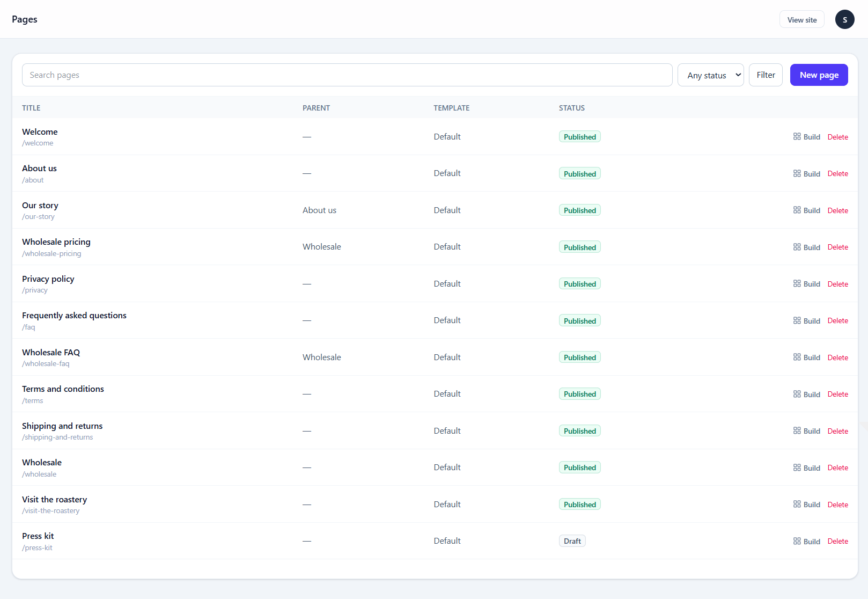This screenshot has height=599, width=868.
Task: Click the TITLE column header
Action: (x=31, y=108)
